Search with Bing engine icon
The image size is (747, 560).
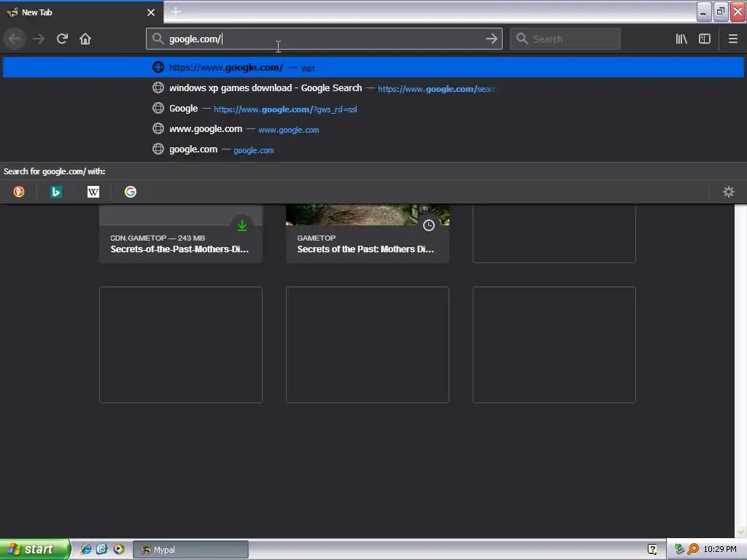coord(56,192)
